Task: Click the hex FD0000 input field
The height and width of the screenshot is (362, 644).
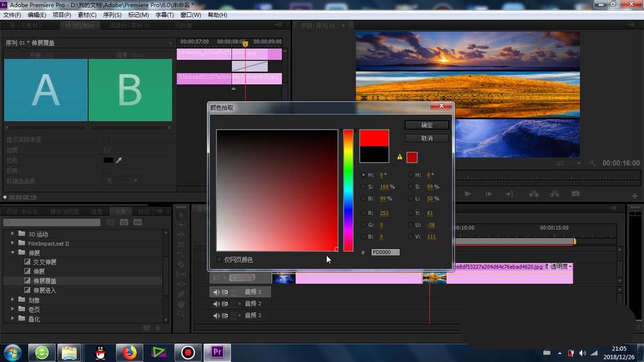Action: tap(385, 252)
